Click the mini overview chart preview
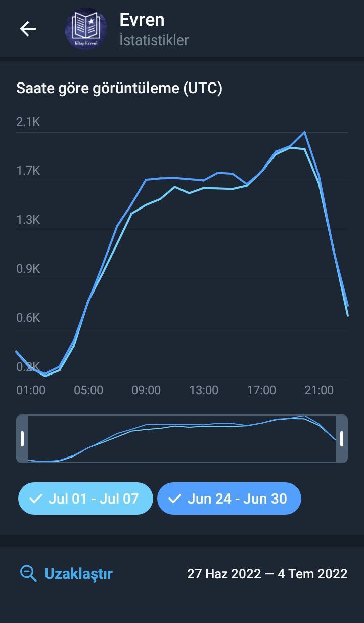This screenshot has width=364, height=623. [182, 438]
